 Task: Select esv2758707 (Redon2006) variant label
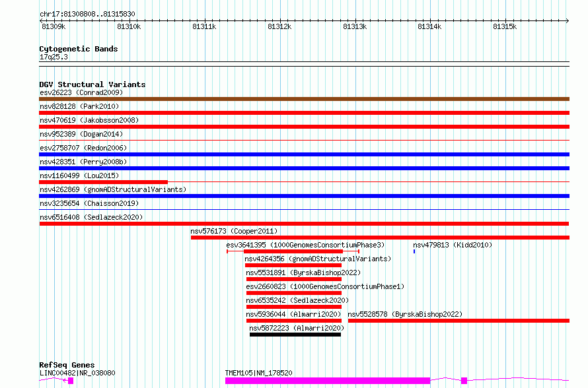[83, 148]
